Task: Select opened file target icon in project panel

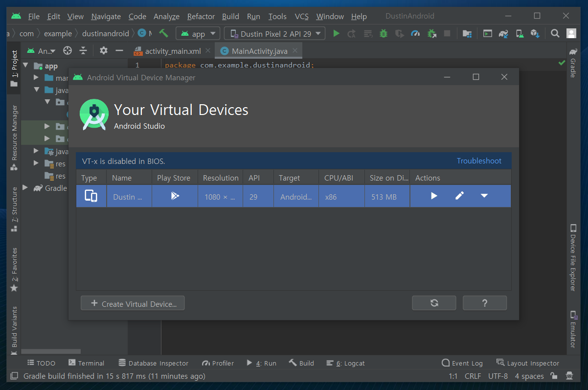Action: pyautogui.click(x=68, y=50)
